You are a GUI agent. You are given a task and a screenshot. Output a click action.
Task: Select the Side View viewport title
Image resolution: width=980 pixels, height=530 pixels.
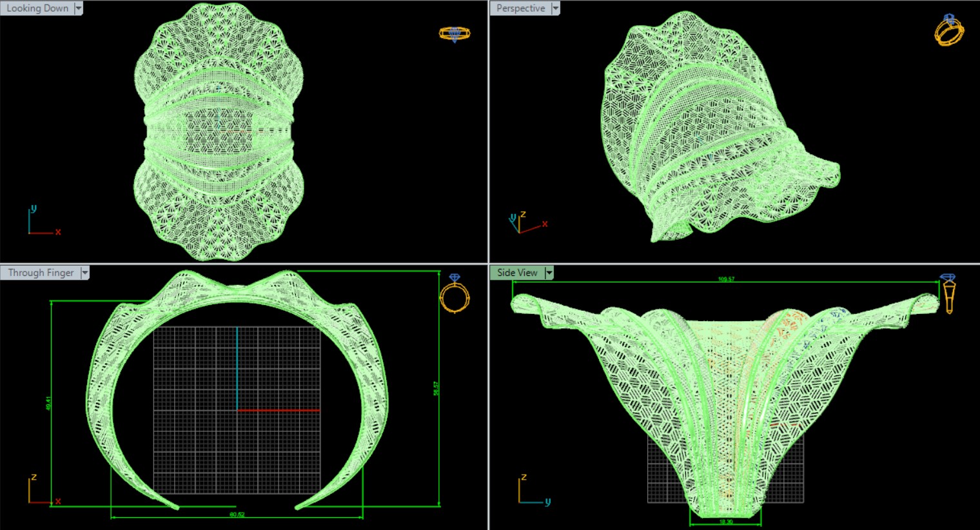click(517, 273)
